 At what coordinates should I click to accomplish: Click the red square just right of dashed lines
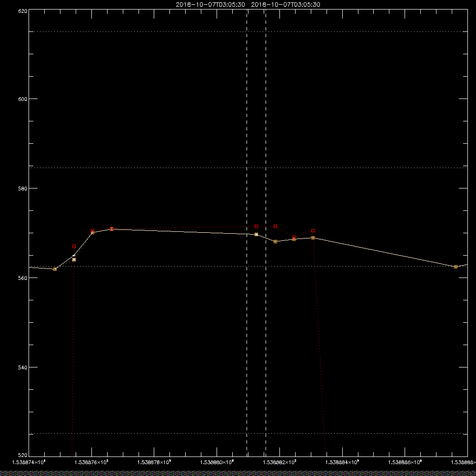(275, 227)
